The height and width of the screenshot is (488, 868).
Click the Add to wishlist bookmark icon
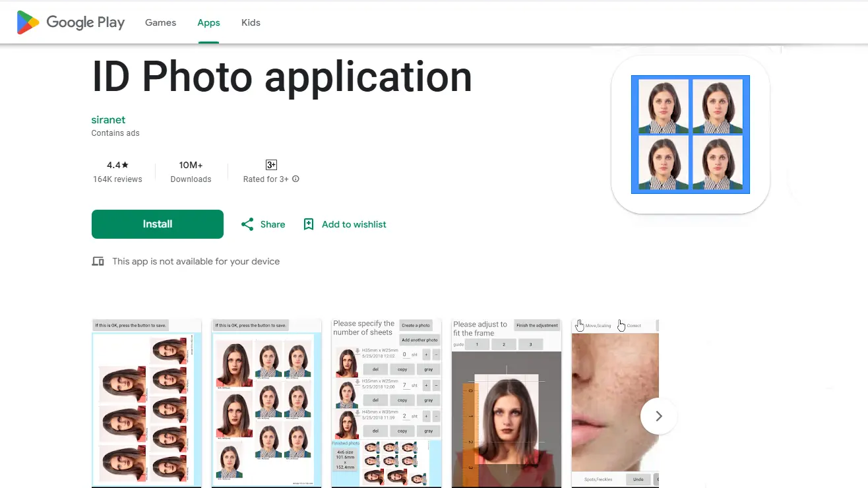(308, 224)
